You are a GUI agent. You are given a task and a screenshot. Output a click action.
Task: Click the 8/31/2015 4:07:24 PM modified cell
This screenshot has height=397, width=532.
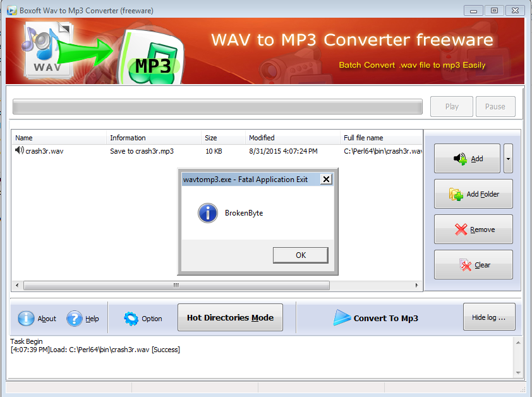(283, 151)
